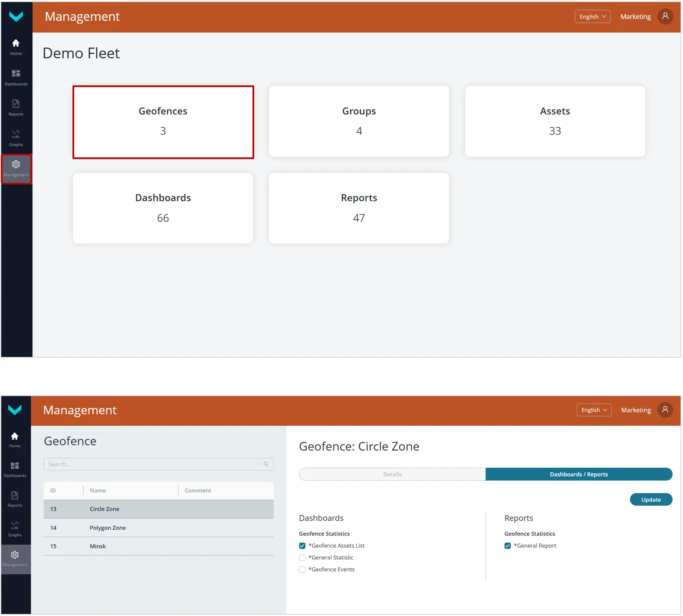Click the red-outlined Management gear icon
This screenshot has height=616, width=683.
pos(16,165)
